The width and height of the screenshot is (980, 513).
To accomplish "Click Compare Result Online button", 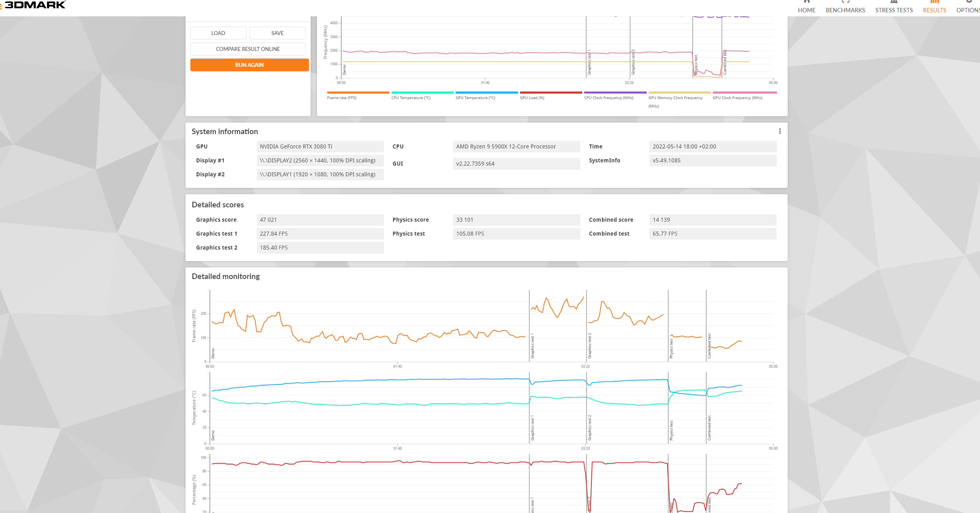I will 248,49.
